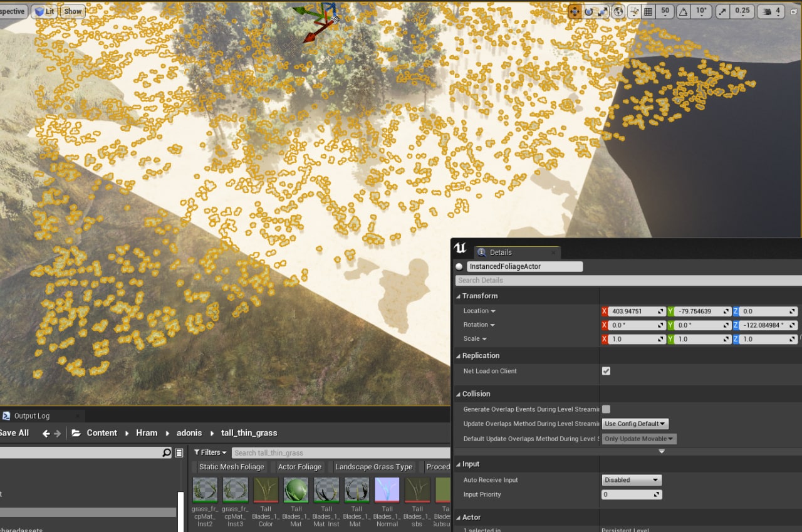
Task: Close the Details tab
Action: pyautogui.click(x=553, y=253)
